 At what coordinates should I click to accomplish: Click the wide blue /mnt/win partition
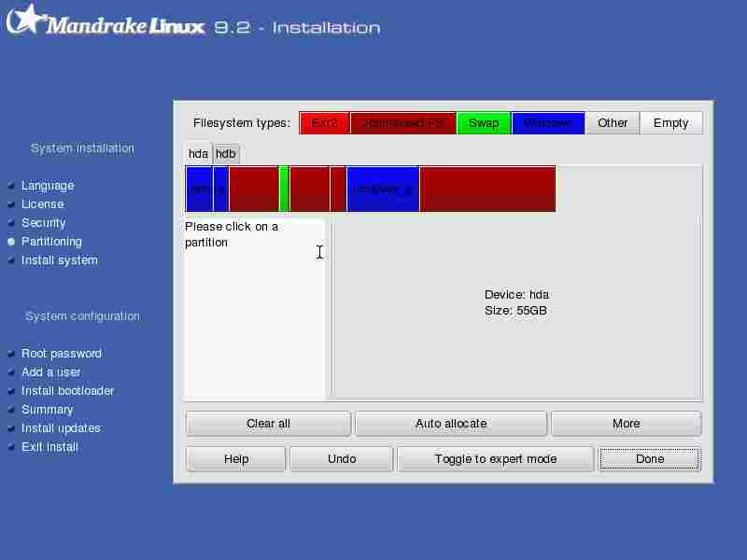tap(383, 189)
